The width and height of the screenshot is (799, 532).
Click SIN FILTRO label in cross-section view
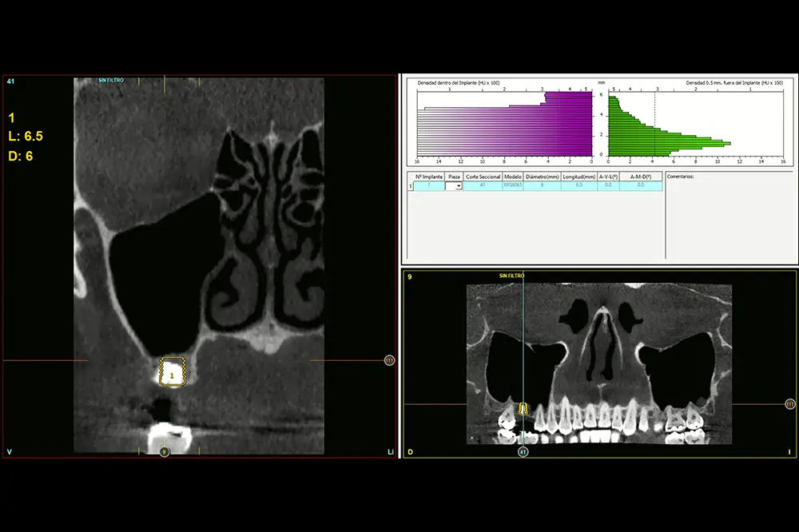111,81
